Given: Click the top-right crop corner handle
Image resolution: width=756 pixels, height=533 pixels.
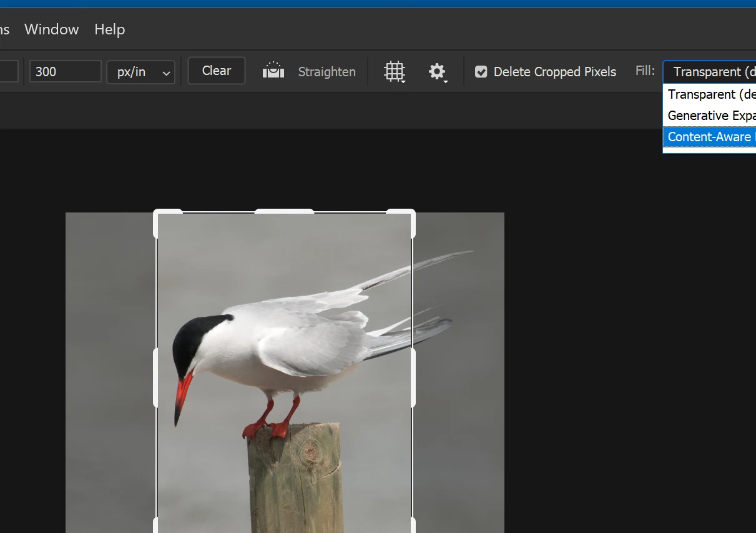Looking at the screenshot, I should (411, 214).
